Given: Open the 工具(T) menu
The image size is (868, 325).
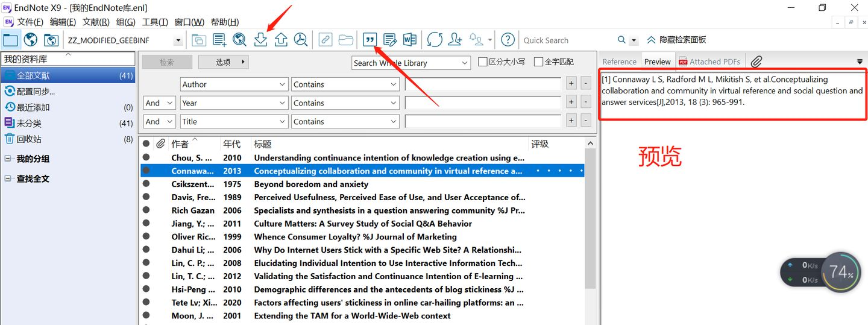Looking at the screenshot, I should pos(155,22).
